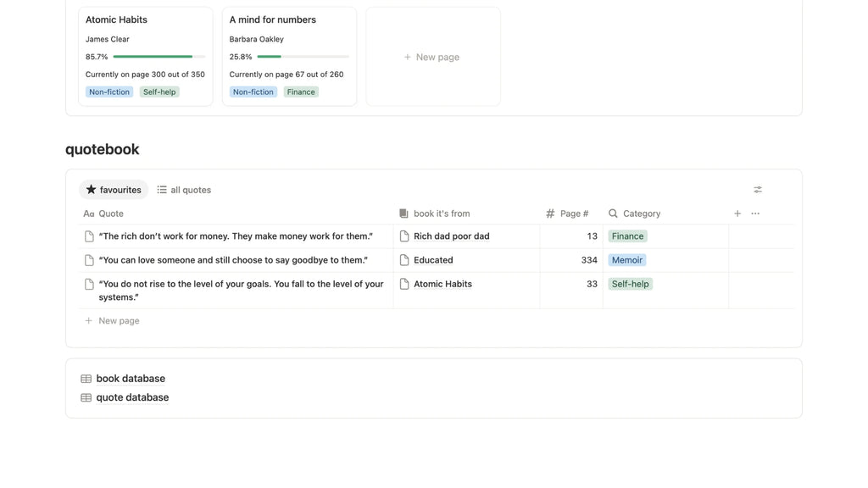Screen dimensions: 868x488
Task: Click table icon next to book database
Action: tap(86, 379)
